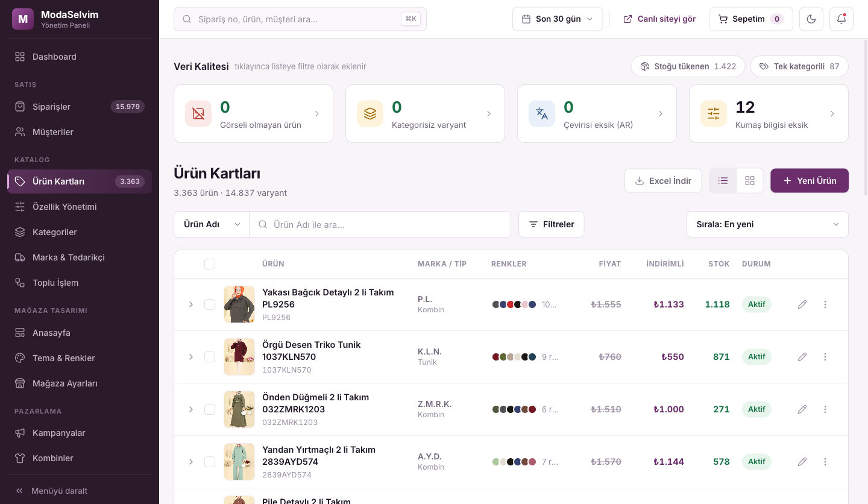This screenshot has height=504, width=868.
Task: Open the Sepetim cart
Action: pyautogui.click(x=750, y=19)
